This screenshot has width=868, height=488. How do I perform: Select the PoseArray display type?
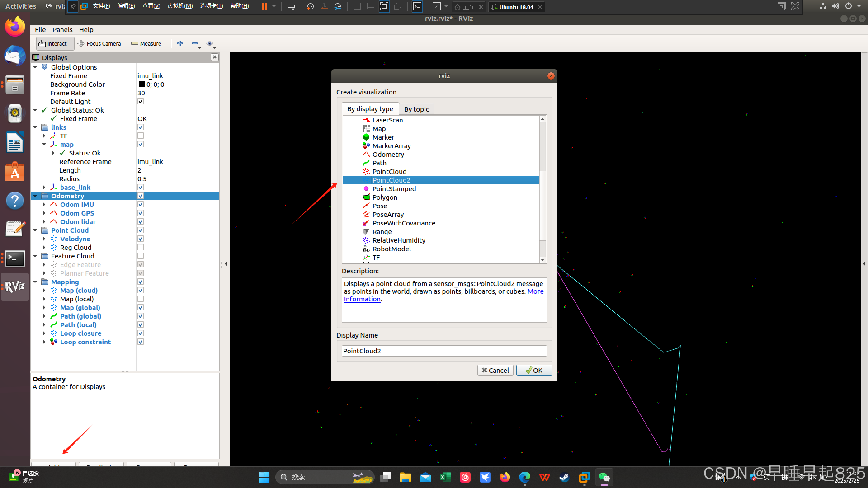(388, 215)
